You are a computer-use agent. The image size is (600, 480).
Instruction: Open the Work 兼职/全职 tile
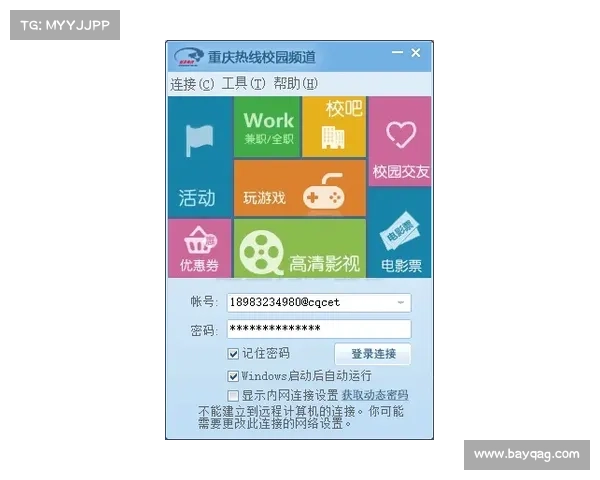tap(267, 127)
